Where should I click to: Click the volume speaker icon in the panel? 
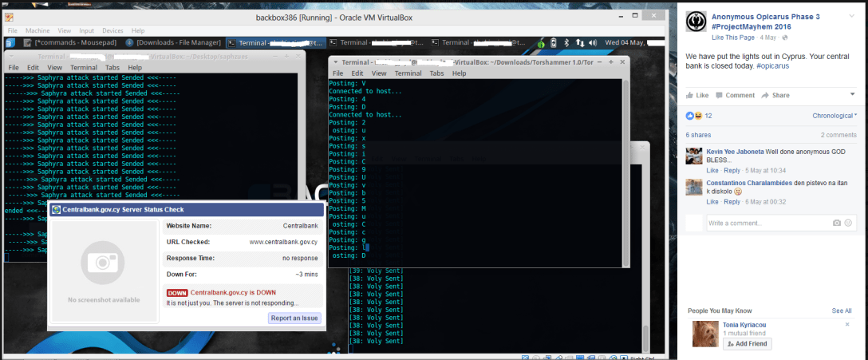tap(592, 42)
